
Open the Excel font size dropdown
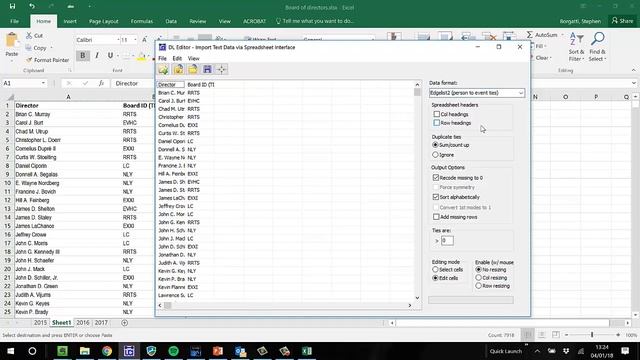tap(135, 40)
